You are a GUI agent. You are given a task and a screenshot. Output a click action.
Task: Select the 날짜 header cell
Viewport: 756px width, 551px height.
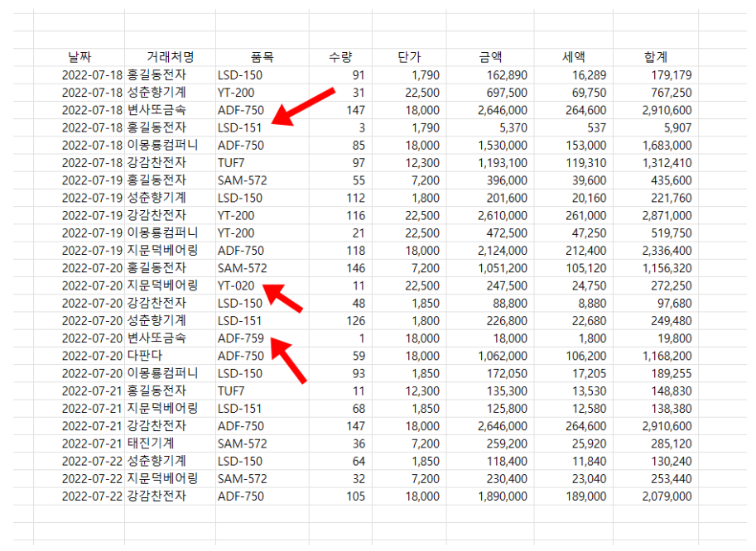click(x=79, y=57)
